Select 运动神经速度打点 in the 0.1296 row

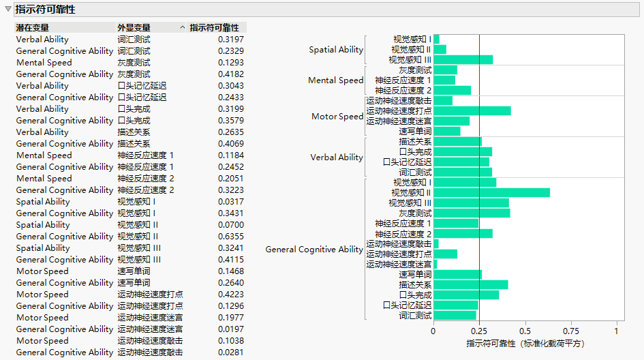150,305
